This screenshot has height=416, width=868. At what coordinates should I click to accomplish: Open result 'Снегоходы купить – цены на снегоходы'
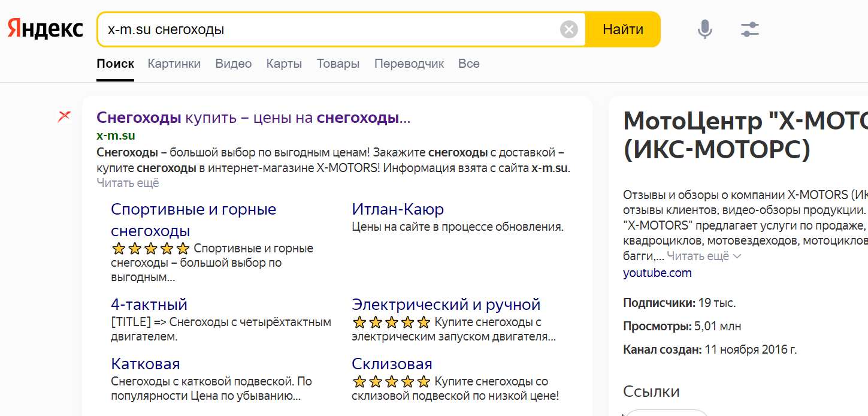[253, 118]
